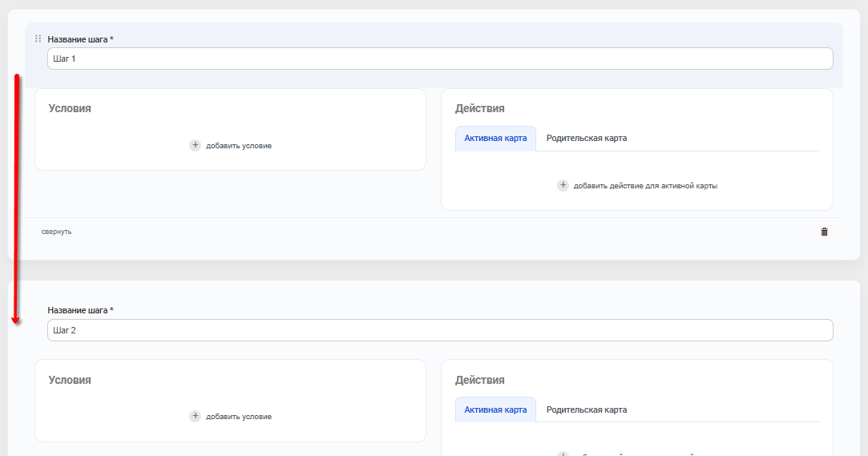Click the 'Условия' heading in Шаг 1
Viewport: 868px width, 456px height.
pos(70,108)
